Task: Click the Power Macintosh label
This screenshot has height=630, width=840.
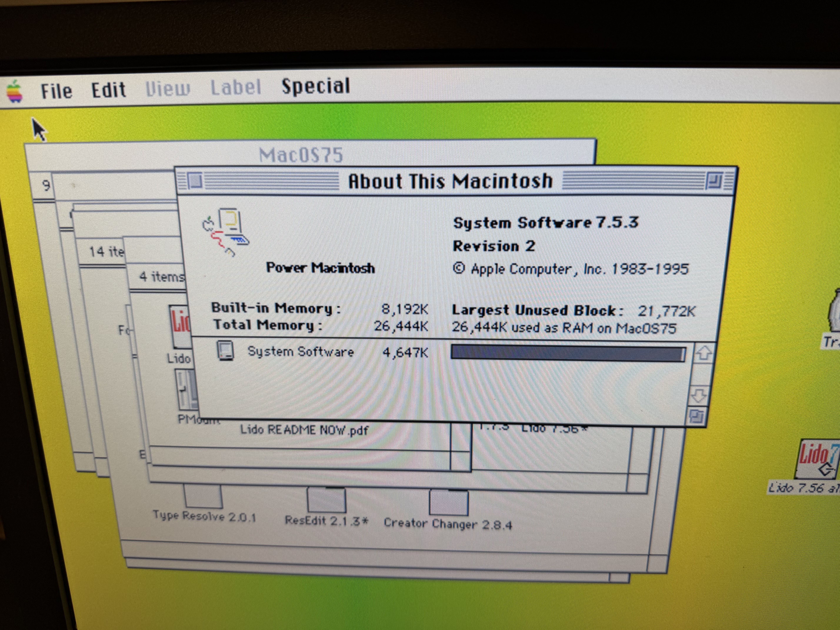Action: point(320,268)
